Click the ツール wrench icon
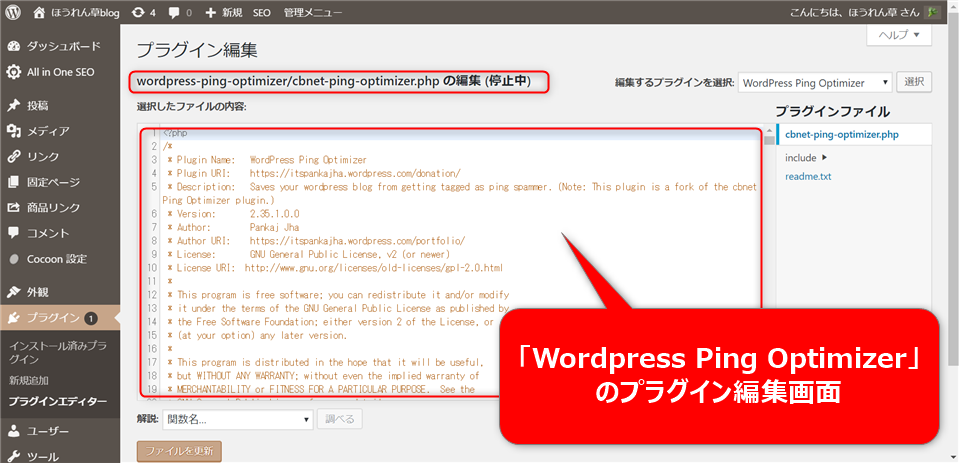The width and height of the screenshot is (959, 463). [x=13, y=456]
